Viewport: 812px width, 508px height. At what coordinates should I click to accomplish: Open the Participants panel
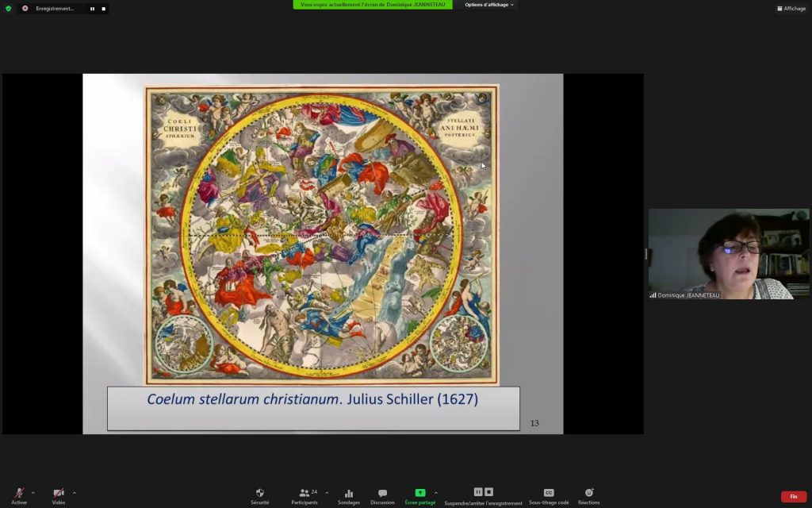(304, 496)
